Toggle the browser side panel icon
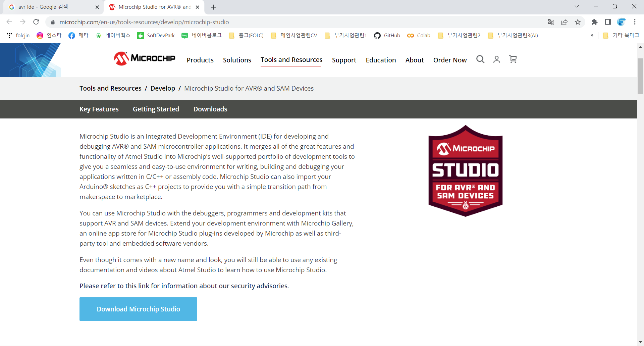Viewport: 644px width, 346px height. [608, 22]
